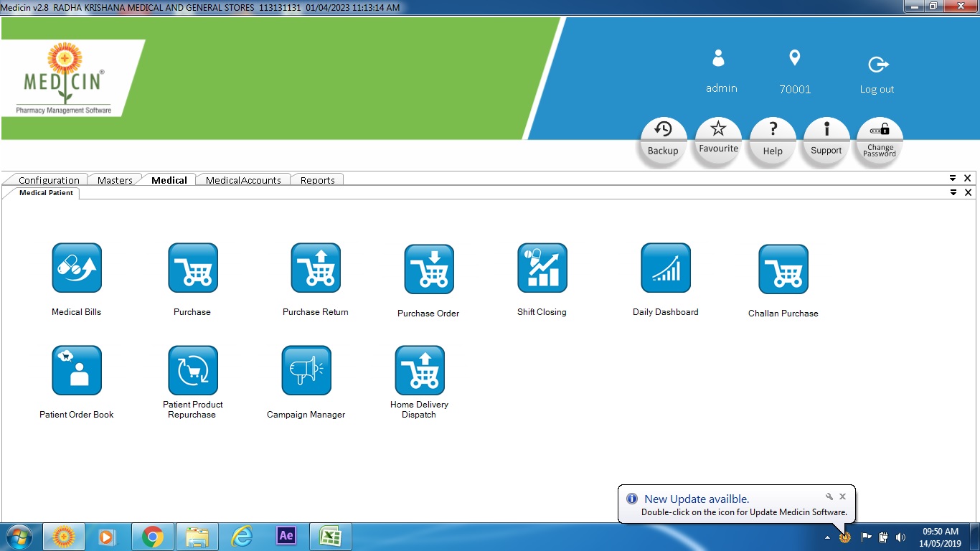Open the Configuration tab
Screen dimensions: 980x551
click(49, 180)
